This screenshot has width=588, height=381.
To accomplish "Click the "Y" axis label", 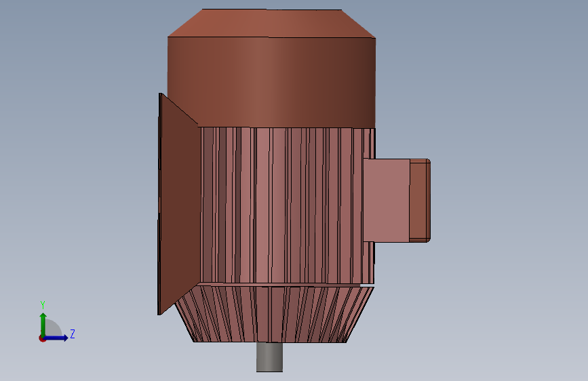I will pyautogui.click(x=43, y=305).
